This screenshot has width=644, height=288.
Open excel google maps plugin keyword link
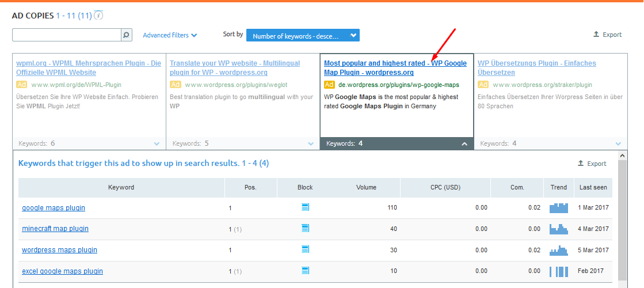click(62, 271)
